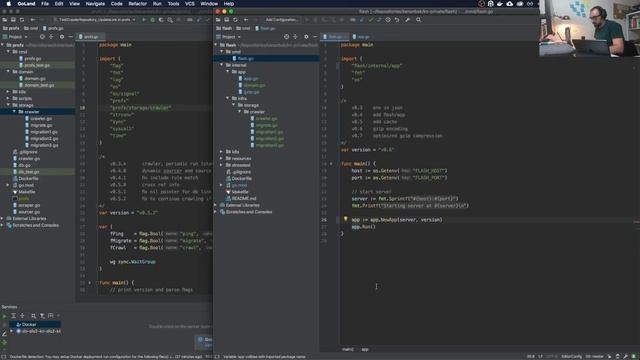Expand the k8s folder in flash project tree
This screenshot has width=640, height=360.
point(222,151)
